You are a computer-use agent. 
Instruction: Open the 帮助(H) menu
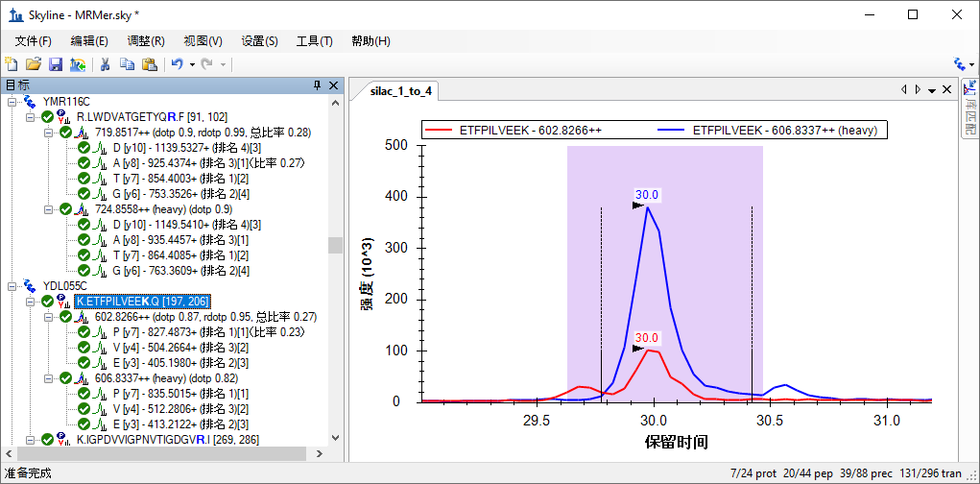tap(370, 41)
